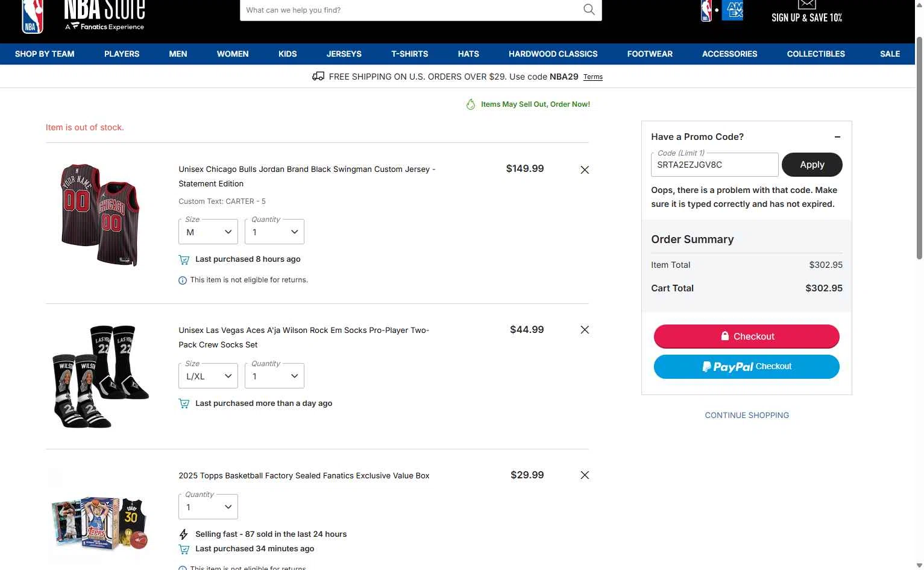This screenshot has width=924, height=570.
Task: Open the Hats menu
Action: (x=468, y=54)
